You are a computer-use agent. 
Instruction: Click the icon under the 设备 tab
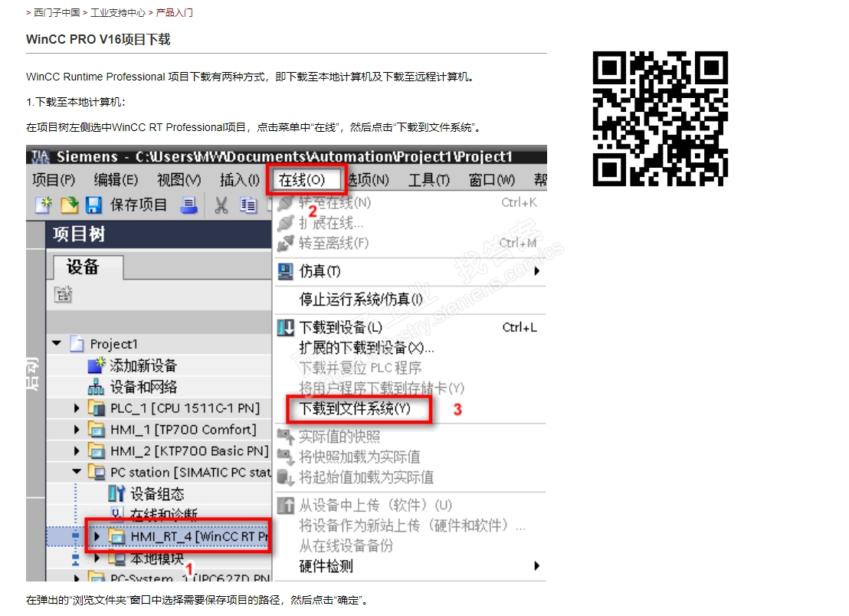coord(64,294)
